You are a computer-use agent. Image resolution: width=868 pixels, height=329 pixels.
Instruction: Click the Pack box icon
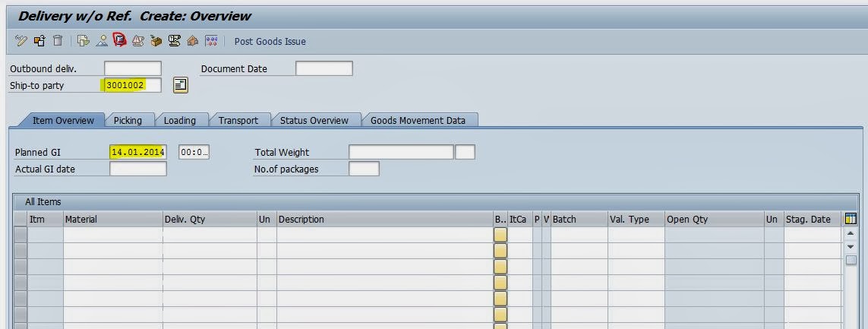click(x=156, y=40)
